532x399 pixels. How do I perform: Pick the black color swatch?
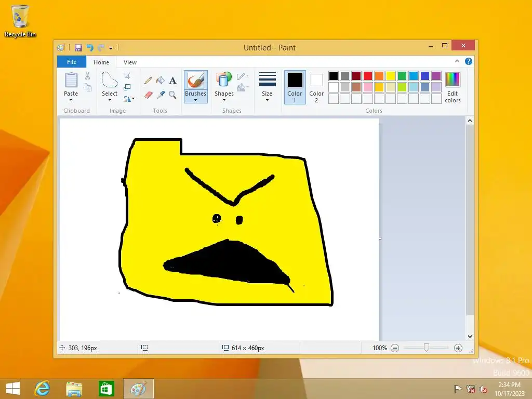point(334,76)
